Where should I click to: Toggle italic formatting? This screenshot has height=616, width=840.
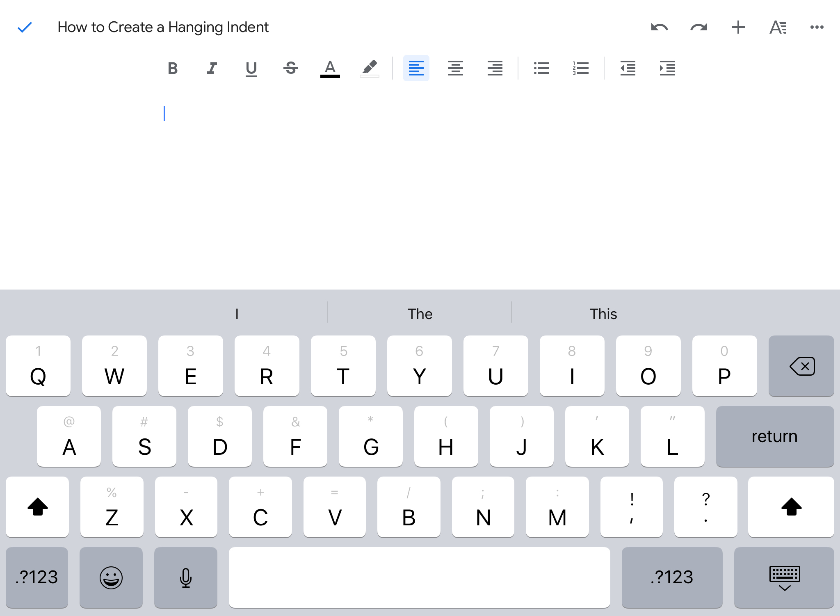click(x=212, y=68)
